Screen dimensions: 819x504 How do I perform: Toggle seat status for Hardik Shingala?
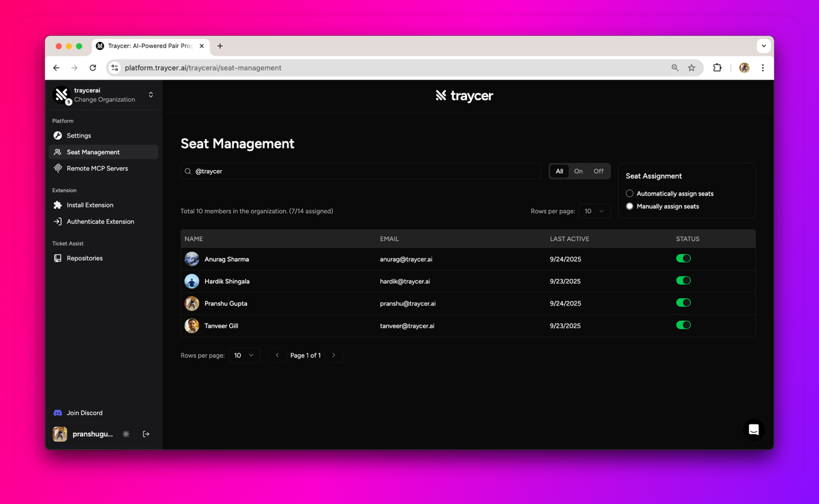[683, 281]
